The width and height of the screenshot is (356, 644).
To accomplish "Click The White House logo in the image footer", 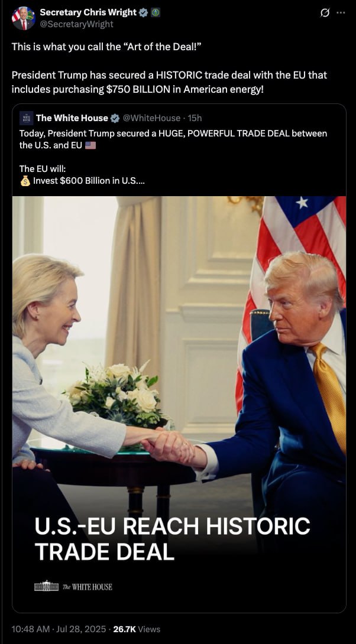I will click(x=73, y=586).
